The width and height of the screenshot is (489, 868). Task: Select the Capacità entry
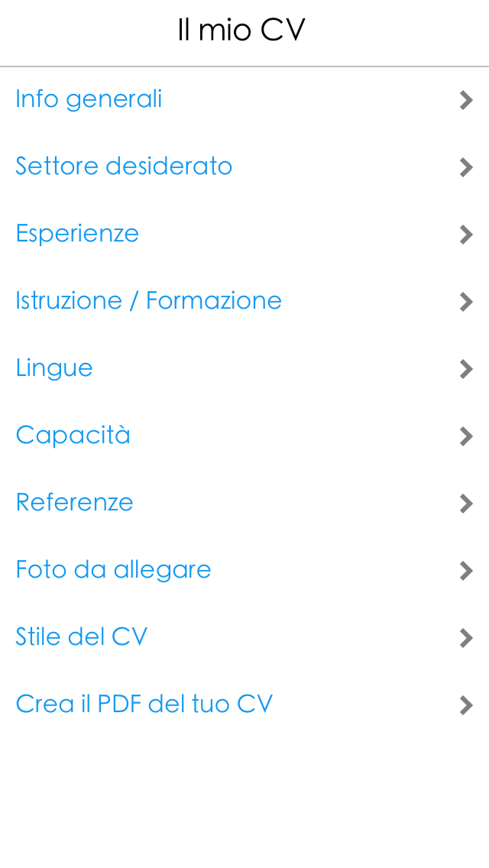[73, 435]
